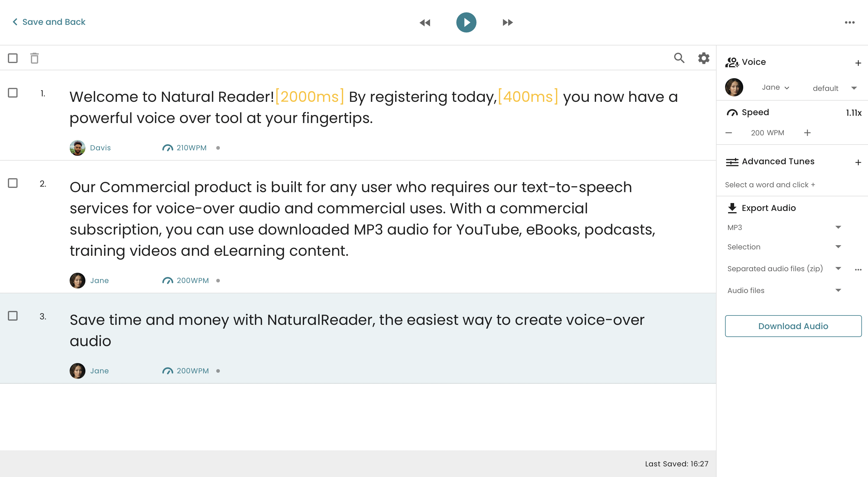Click the Voice panel icon

pyautogui.click(x=732, y=62)
